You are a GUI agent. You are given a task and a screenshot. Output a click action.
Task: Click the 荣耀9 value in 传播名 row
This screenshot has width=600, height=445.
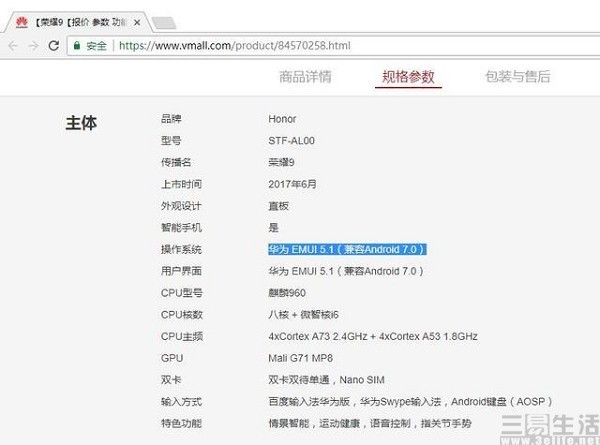tap(281, 162)
